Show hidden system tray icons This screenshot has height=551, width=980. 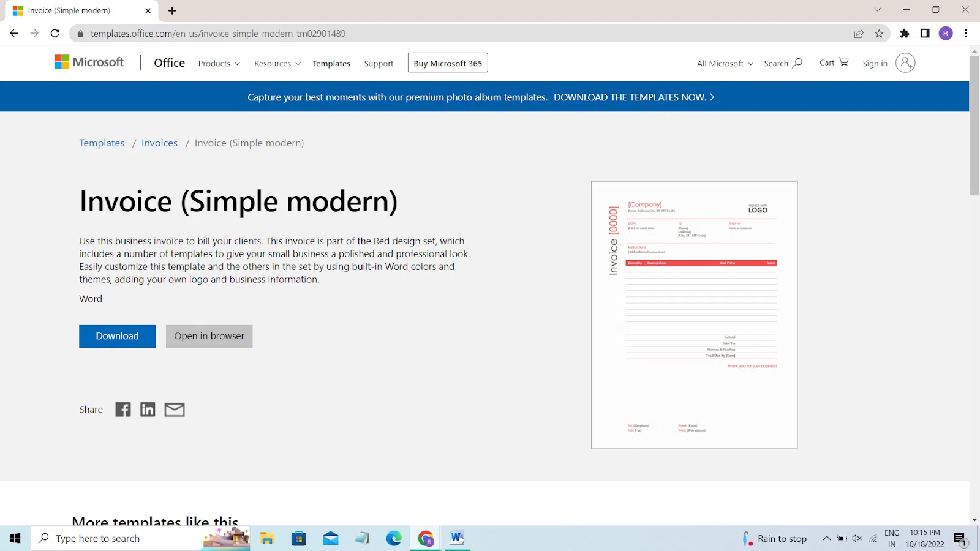826,539
